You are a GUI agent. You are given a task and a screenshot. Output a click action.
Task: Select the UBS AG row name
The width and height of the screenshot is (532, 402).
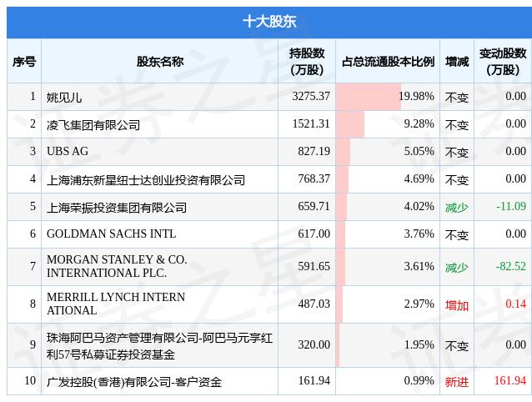pyautogui.click(x=68, y=152)
